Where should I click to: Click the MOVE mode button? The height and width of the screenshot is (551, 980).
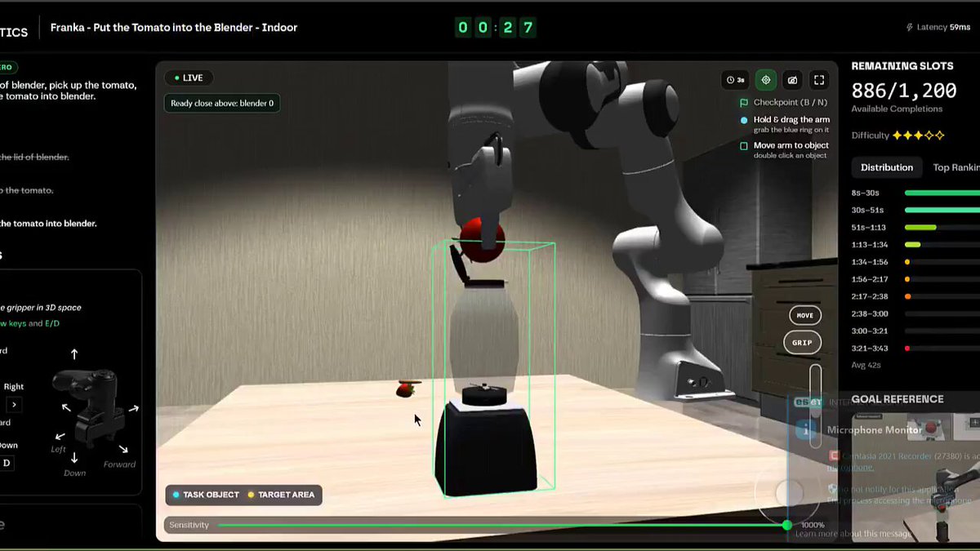coord(804,315)
